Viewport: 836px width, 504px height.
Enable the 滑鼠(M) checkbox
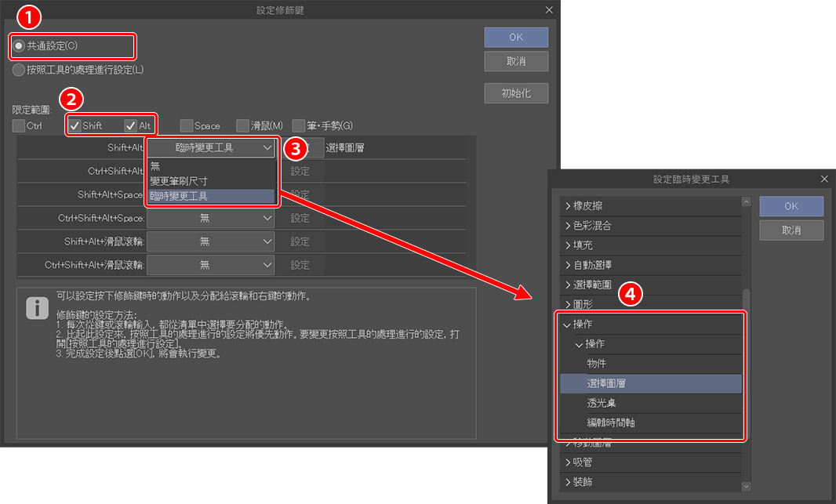(243, 125)
